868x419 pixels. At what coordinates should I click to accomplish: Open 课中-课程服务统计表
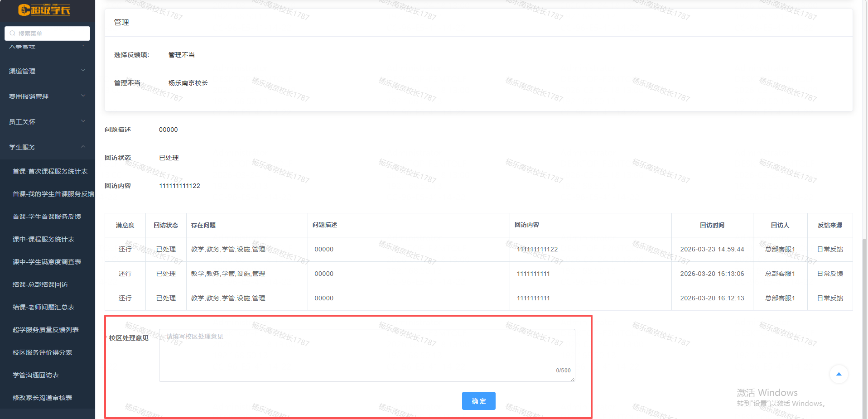(x=43, y=239)
